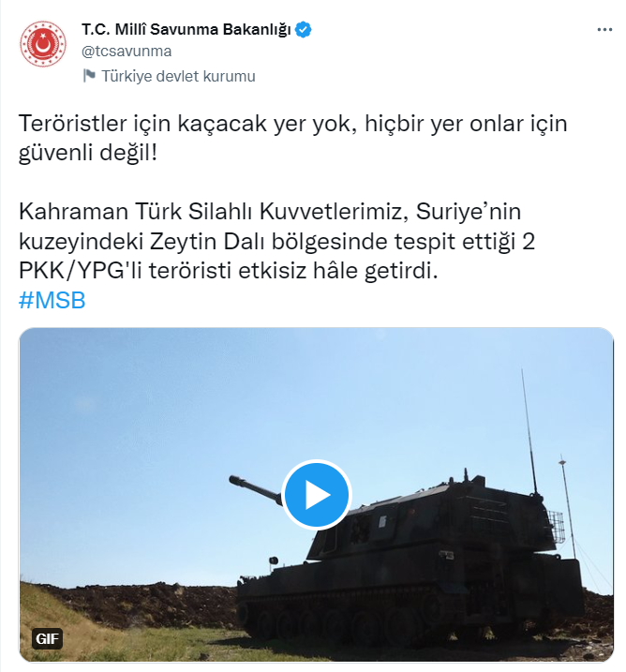Click the grassy slope in the preview
This screenshot has height=672, width=626.
(x=85, y=630)
